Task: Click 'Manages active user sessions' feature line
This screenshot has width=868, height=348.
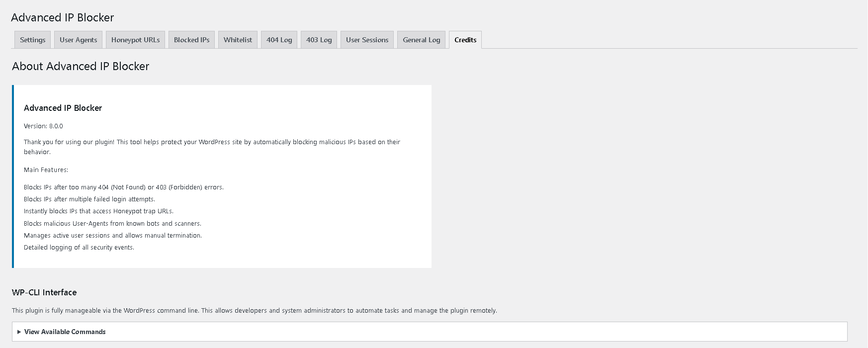Action: [x=113, y=236]
